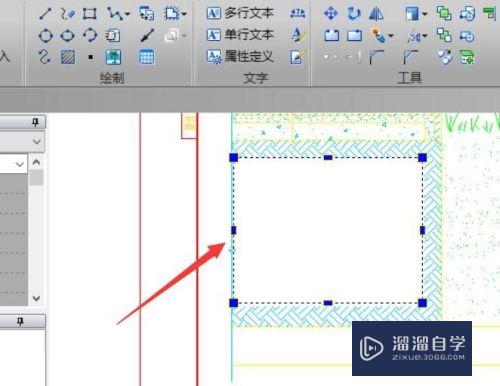Select the Line drawing tool
Screen dimensions: 500x386
(x=45, y=14)
